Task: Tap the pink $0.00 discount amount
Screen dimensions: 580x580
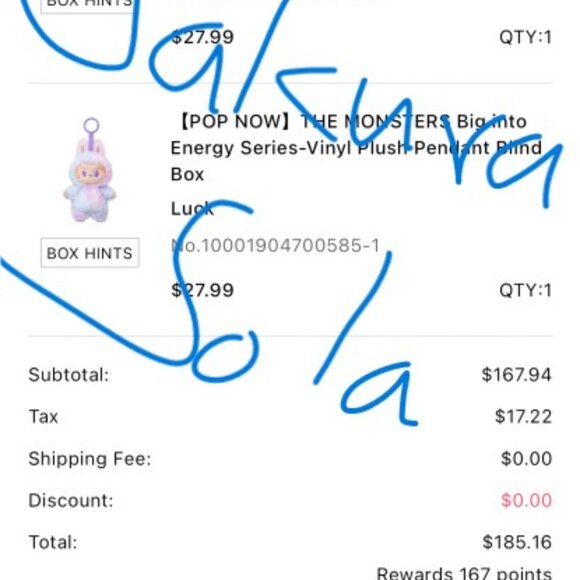Action: [x=527, y=500]
